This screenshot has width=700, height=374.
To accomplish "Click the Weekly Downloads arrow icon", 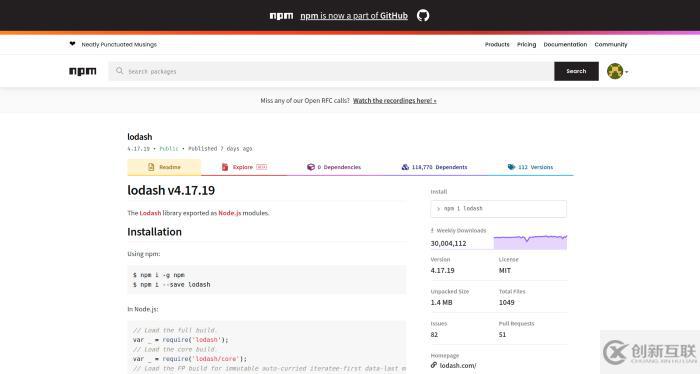I will 432,230.
